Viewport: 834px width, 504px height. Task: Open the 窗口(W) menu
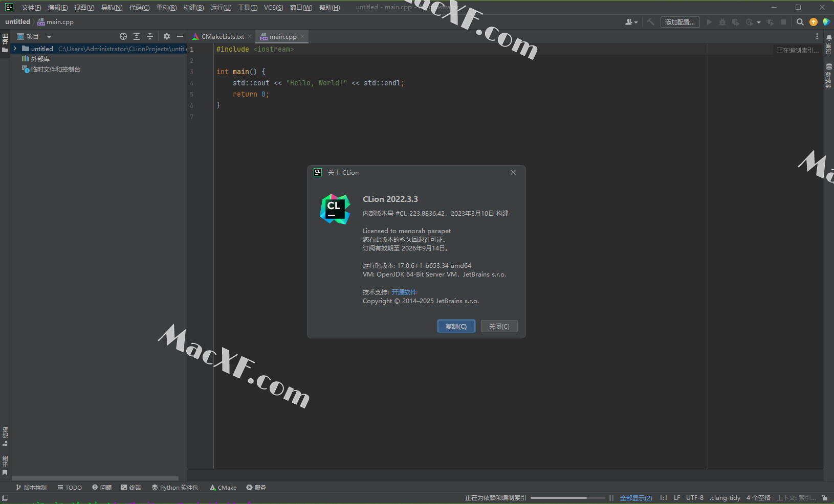[301, 7]
